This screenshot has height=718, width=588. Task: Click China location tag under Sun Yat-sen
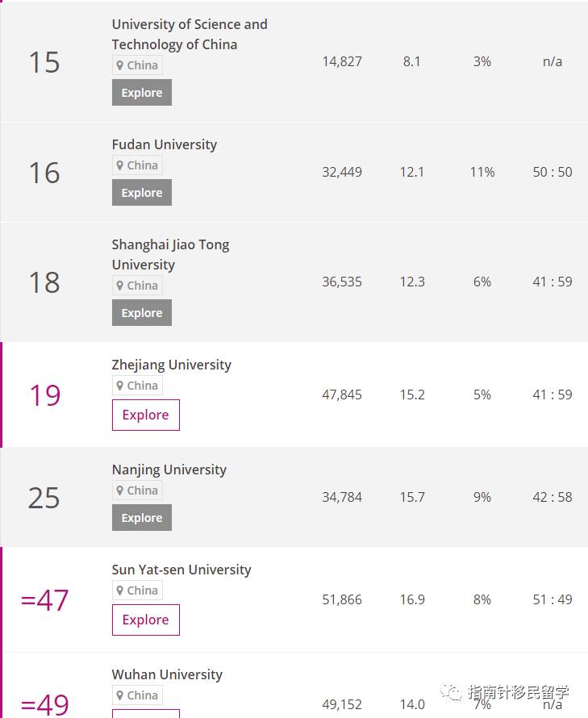pyautogui.click(x=137, y=591)
